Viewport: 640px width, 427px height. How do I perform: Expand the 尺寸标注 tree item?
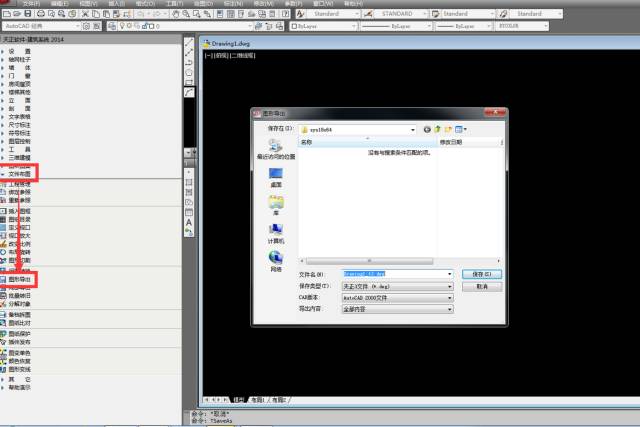(x=20, y=124)
